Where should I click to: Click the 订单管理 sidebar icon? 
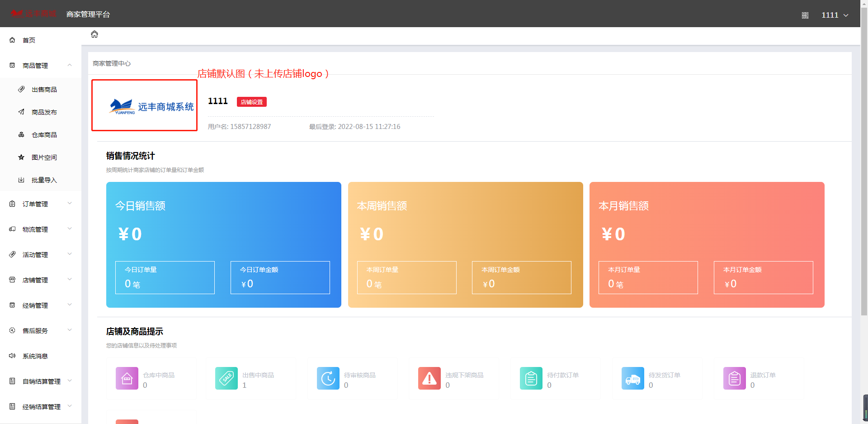[x=12, y=204]
